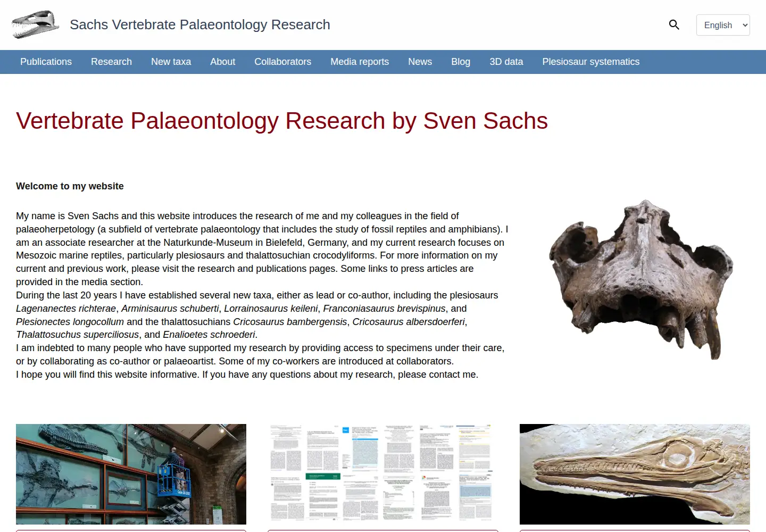Viewport: 766px width, 532px height.
Task: Click the Sachs Vertebrate Palaeontology Research site title
Action: (x=200, y=24)
